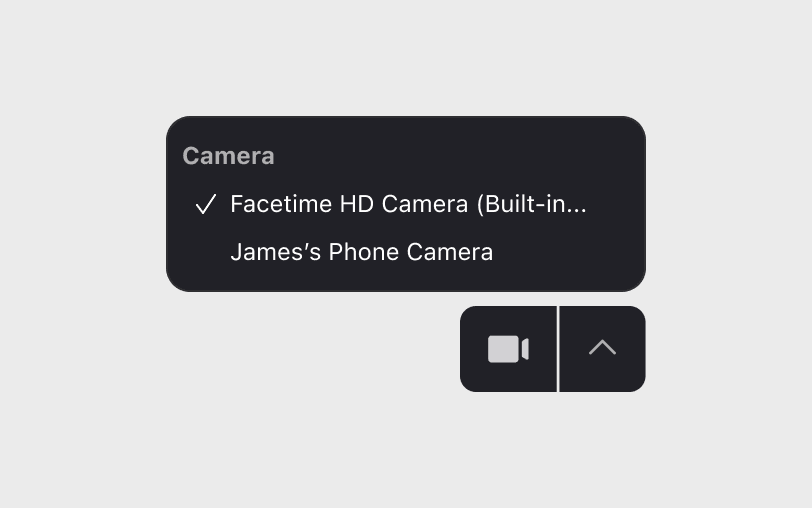This screenshot has height=508, width=812.
Task: Pick the checked built-in camera option
Action: tap(407, 204)
